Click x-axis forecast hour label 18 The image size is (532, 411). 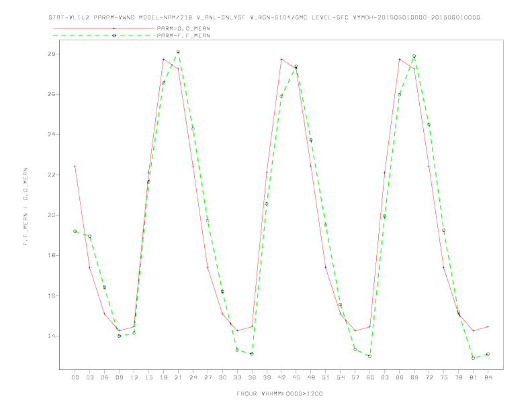pyautogui.click(x=163, y=377)
